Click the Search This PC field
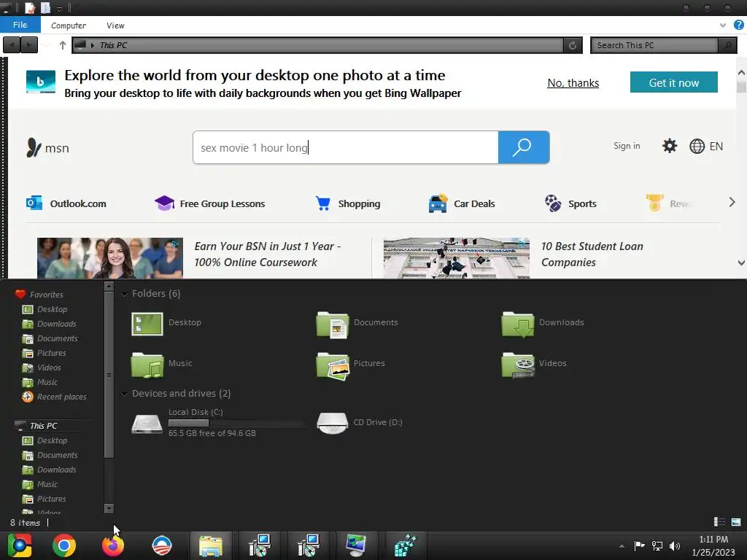Screen dimensions: 747x560 [x=654, y=45]
